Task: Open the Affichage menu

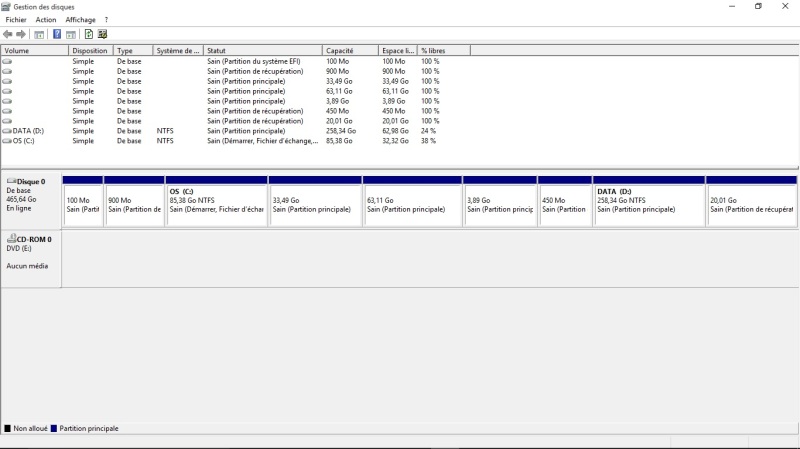Action: click(x=81, y=20)
